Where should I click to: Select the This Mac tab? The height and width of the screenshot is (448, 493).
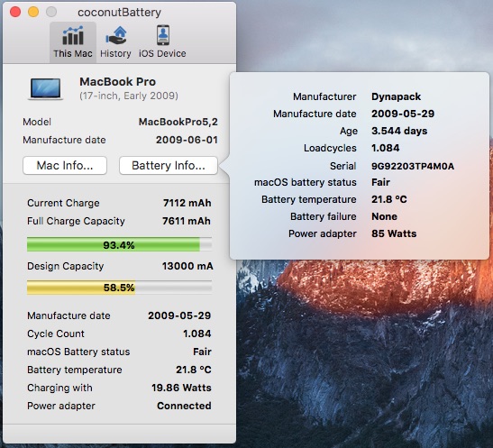(x=73, y=42)
